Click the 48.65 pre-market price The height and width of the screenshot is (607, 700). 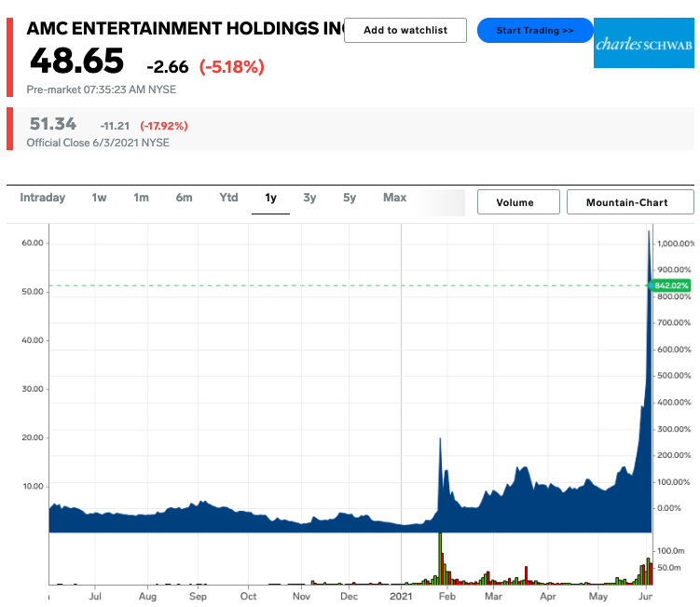click(x=76, y=61)
